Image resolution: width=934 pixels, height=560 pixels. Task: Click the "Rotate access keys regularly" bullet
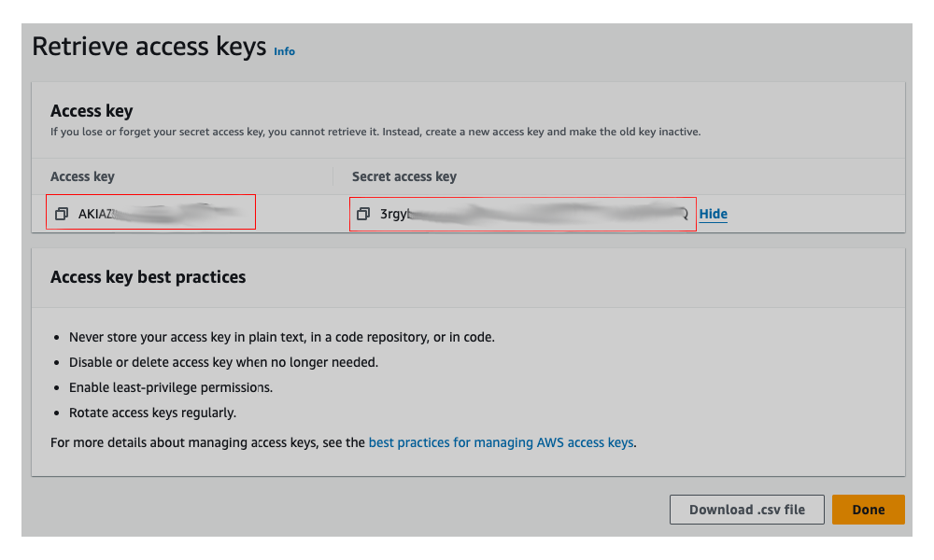point(152,413)
